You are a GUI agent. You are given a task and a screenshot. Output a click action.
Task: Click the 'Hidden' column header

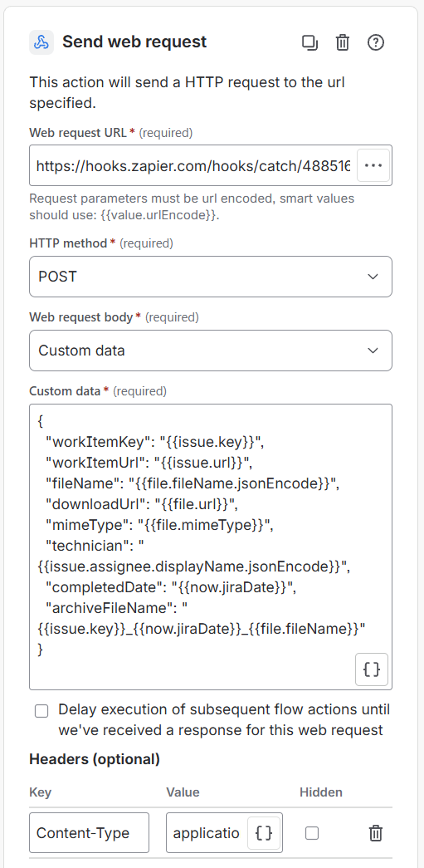321,792
